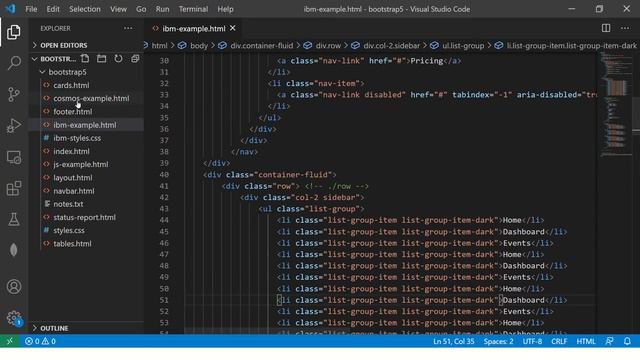The image size is (640, 360).
Task: Change language mode HTML
Action: pos(586,341)
